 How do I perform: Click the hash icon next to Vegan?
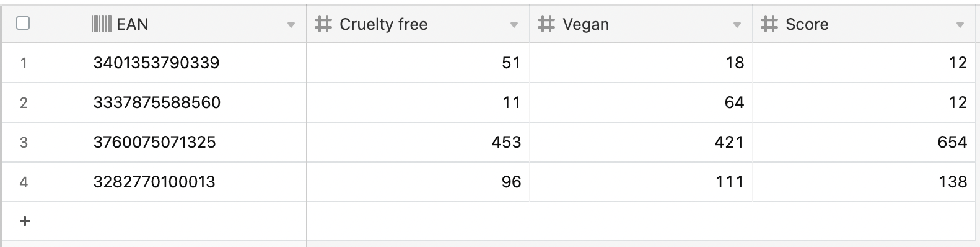click(x=546, y=24)
